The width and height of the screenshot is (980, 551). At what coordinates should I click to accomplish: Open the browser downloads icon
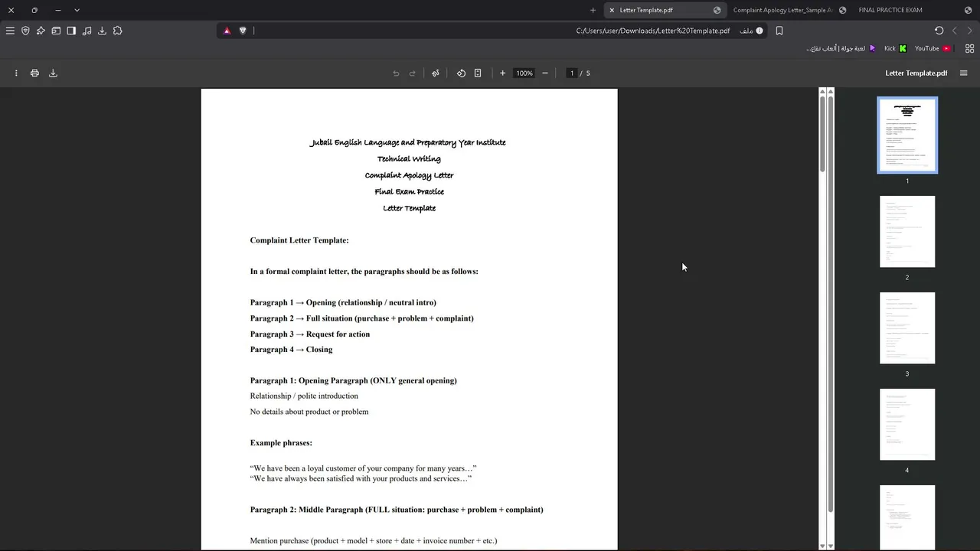tap(102, 31)
